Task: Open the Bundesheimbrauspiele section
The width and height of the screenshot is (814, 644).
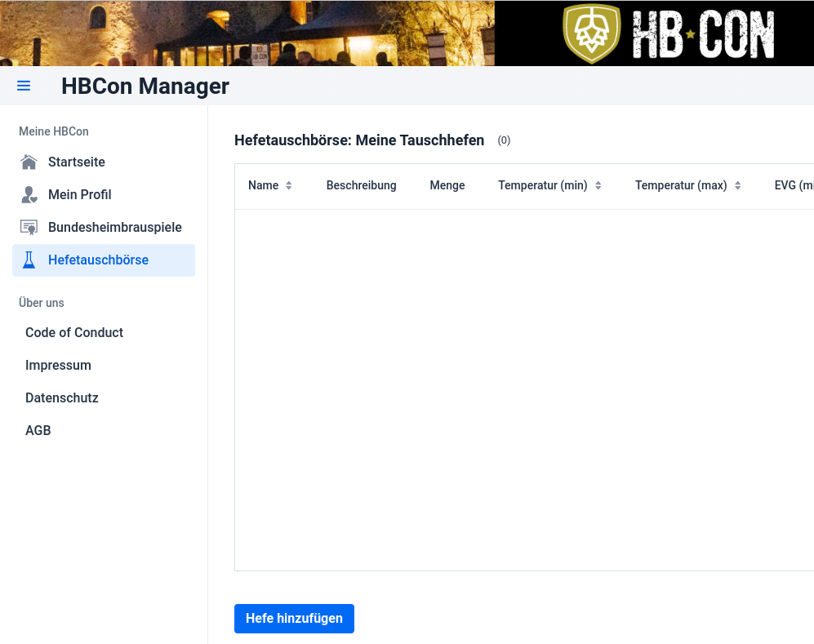Action: (x=114, y=227)
